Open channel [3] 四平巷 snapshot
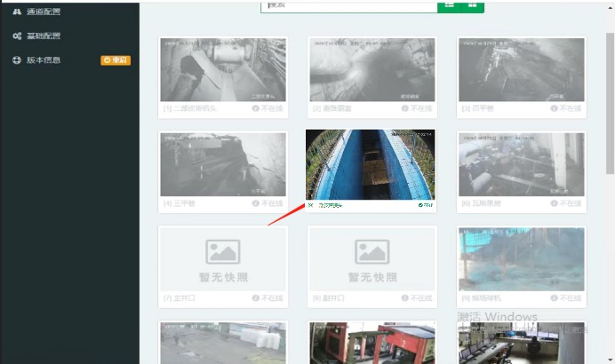615x364 pixels. click(522, 70)
